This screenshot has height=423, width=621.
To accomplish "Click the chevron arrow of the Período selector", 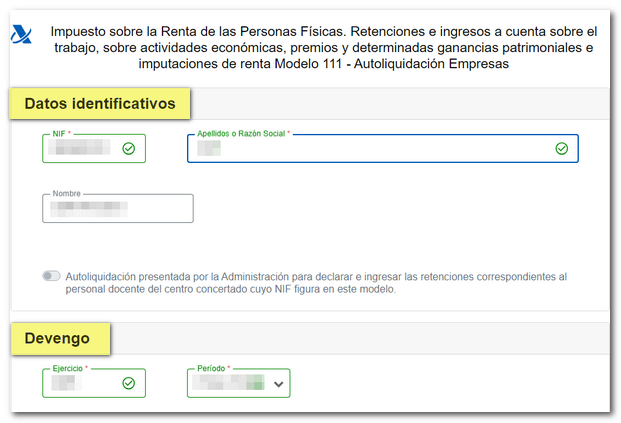I will [277, 383].
